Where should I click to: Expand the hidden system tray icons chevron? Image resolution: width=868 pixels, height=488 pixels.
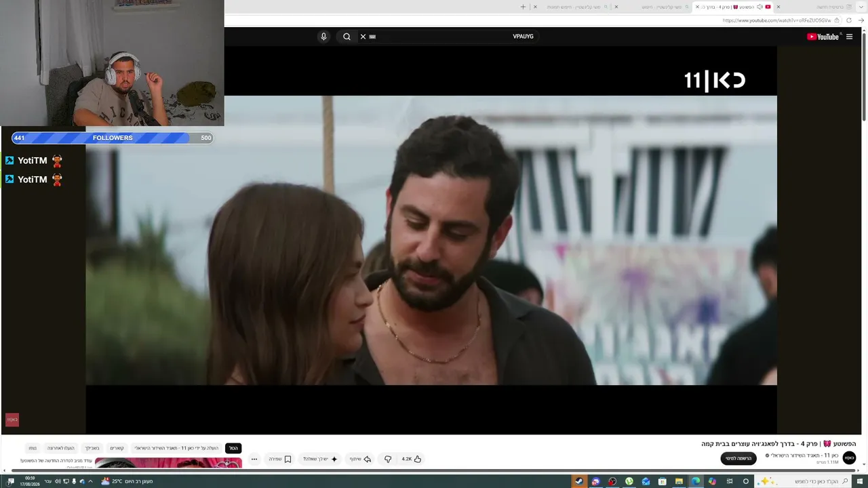(90, 481)
